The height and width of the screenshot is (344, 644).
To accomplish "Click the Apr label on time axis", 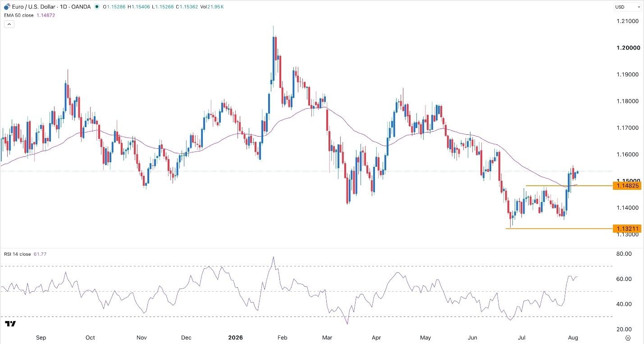I will (x=377, y=338).
